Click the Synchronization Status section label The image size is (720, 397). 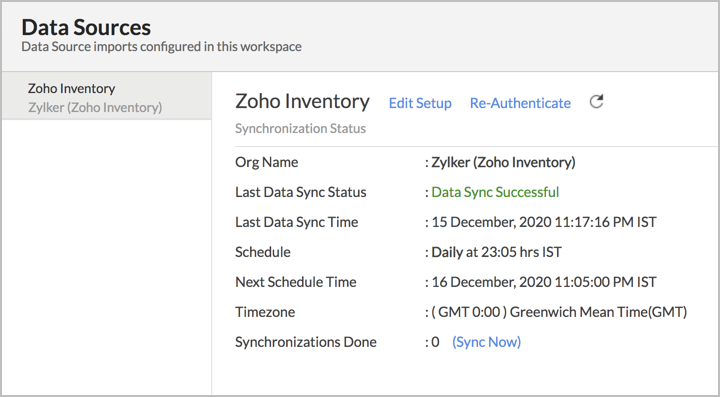[300, 129]
